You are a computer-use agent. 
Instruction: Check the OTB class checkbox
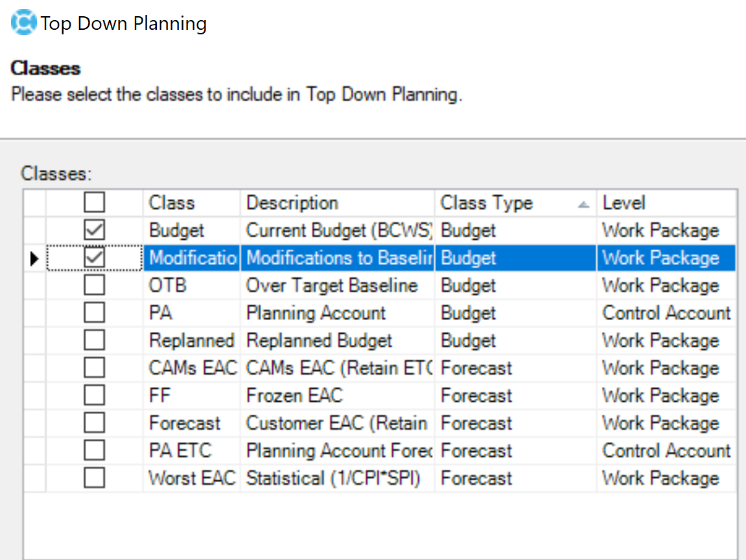coord(94,285)
